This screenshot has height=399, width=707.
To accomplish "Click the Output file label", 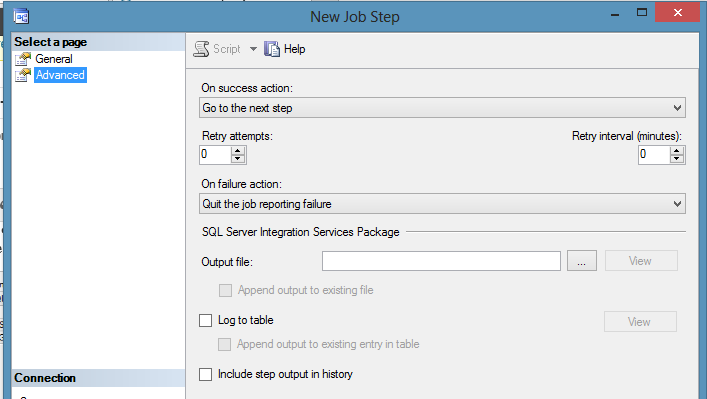I will [227, 262].
